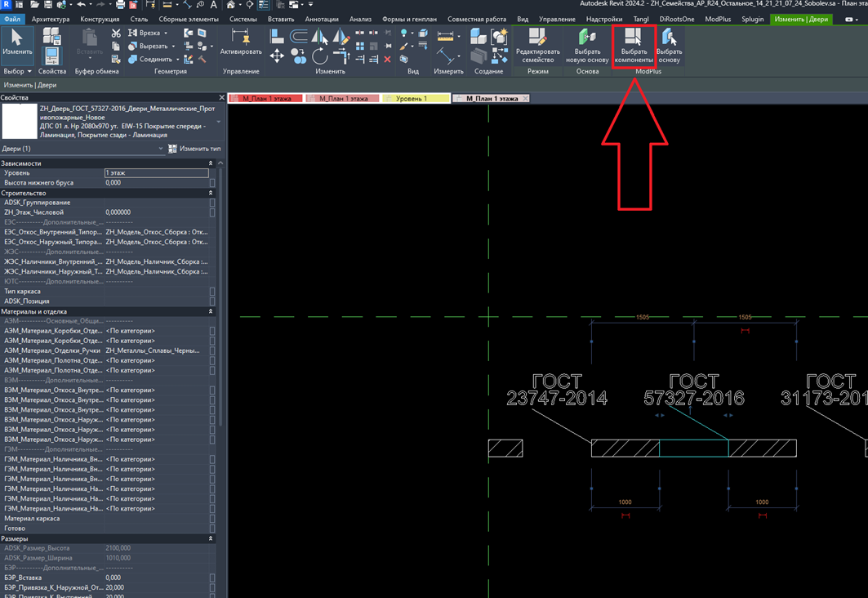Activate the Rotate tool icon
The width and height of the screenshot is (868, 598).
(319, 56)
